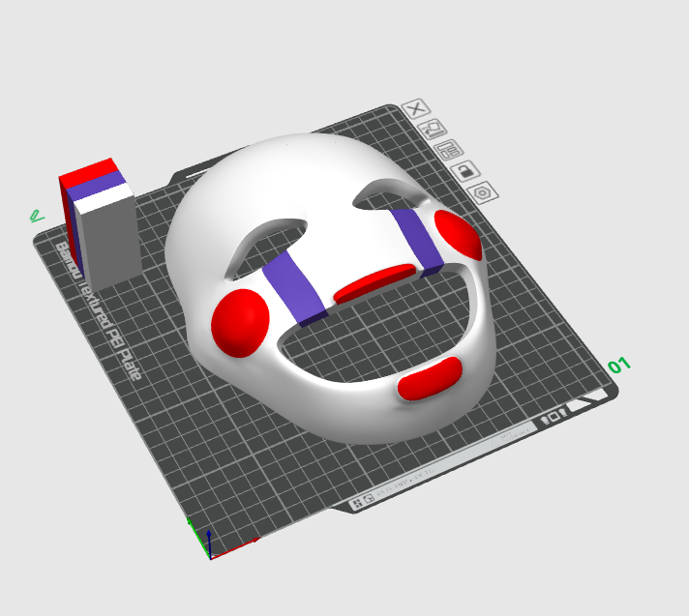Auto-orient objects on this plate

click(x=432, y=129)
